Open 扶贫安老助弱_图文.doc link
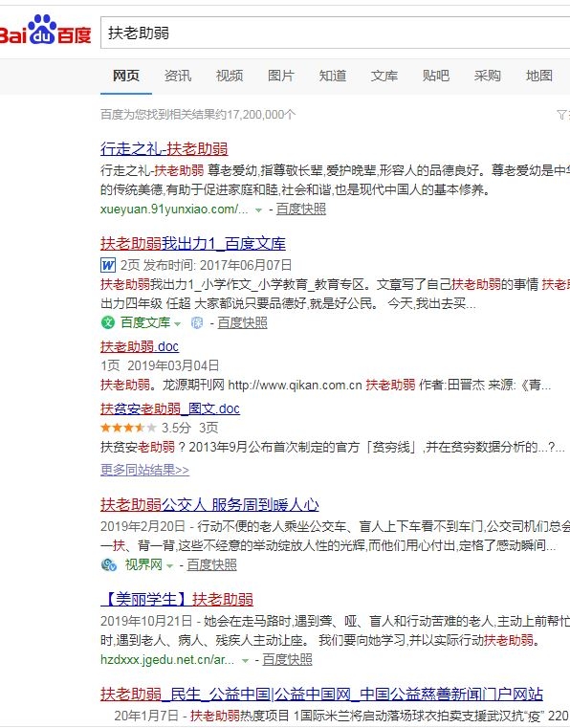570x728 pixels. point(170,408)
